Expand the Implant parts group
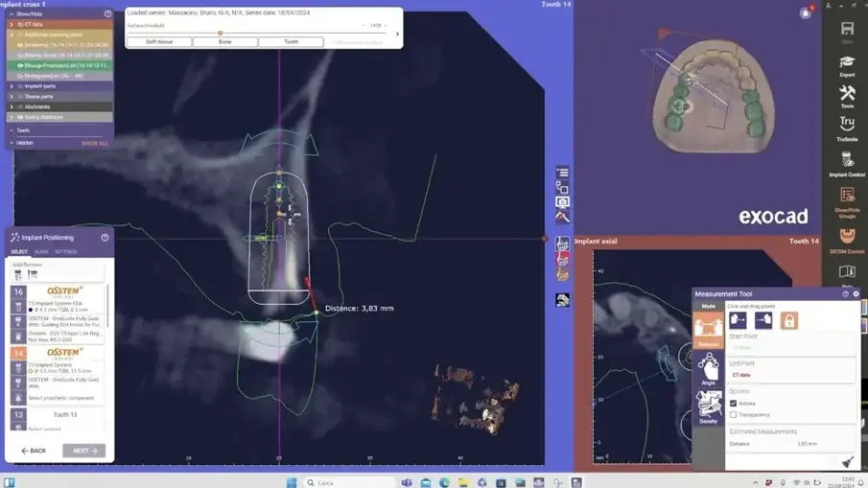The image size is (868, 488). click(x=12, y=86)
